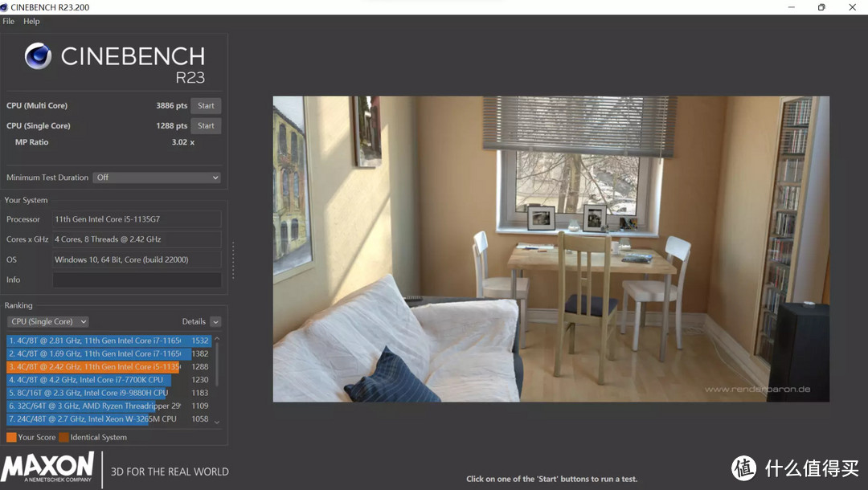Click the rendered room scene image
This screenshot has width=868, height=490.
551,249
